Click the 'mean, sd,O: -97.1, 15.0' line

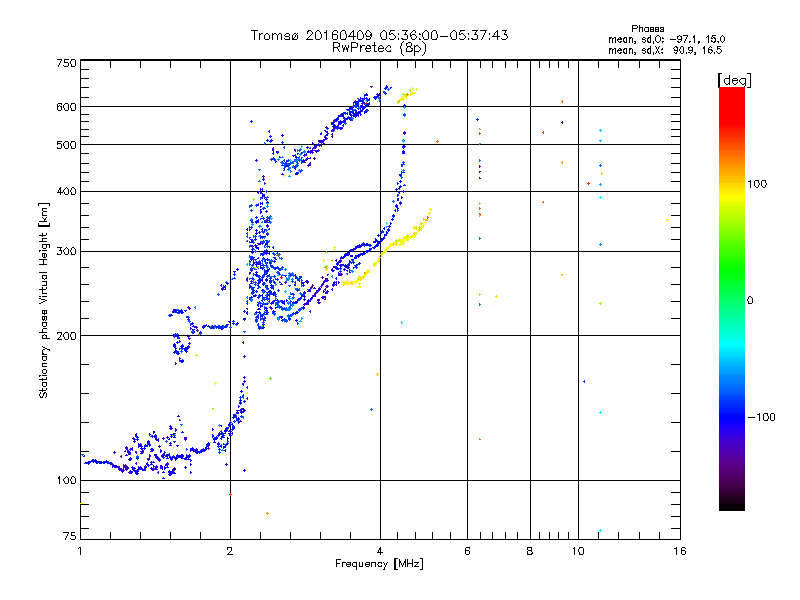click(666, 39)
